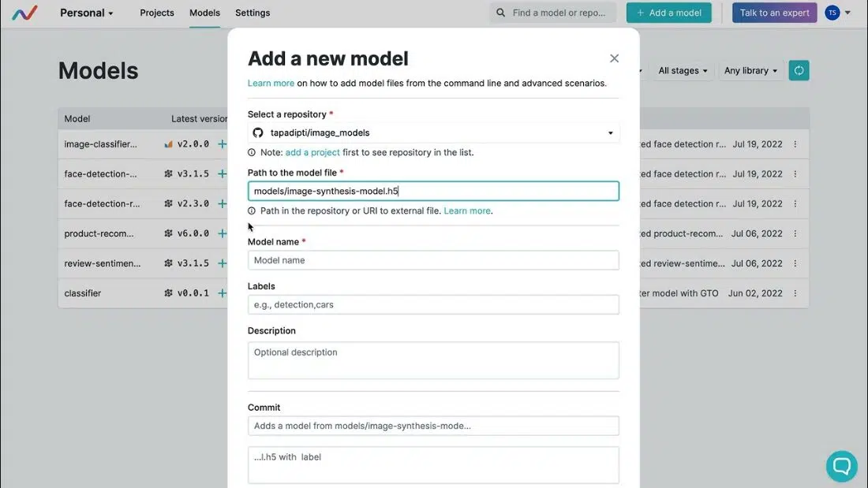Expand the Personal workspace dropdown

[87, 13]
